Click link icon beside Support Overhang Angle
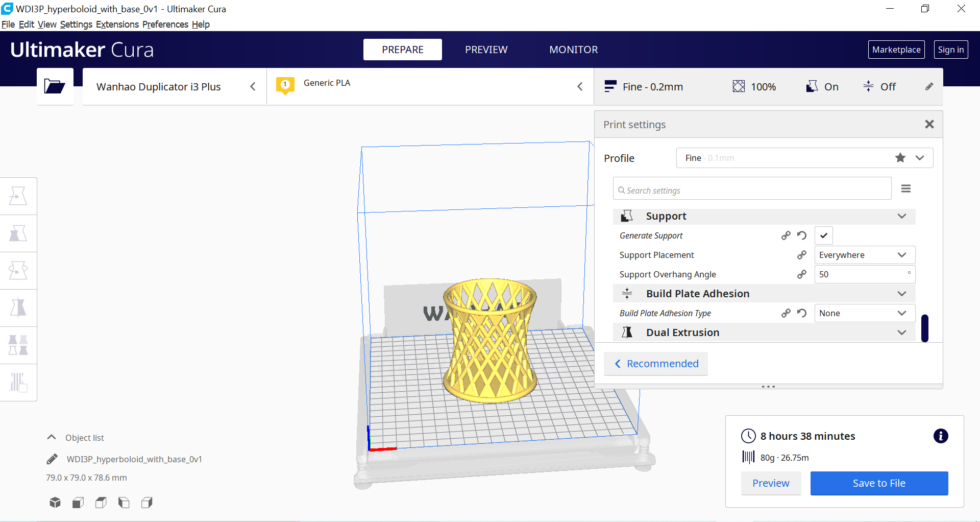The height and width of the screenshot is (522, 980). pos(802,274)
